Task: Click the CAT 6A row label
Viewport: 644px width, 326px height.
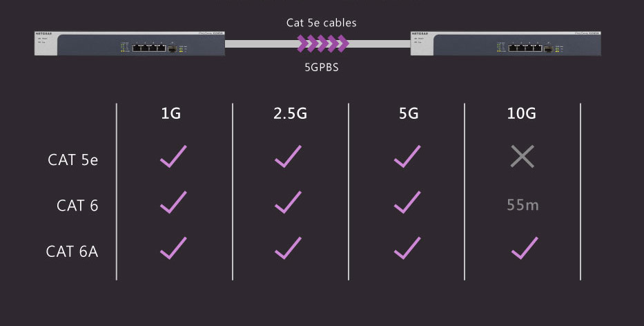Action: tap(72, 251)
